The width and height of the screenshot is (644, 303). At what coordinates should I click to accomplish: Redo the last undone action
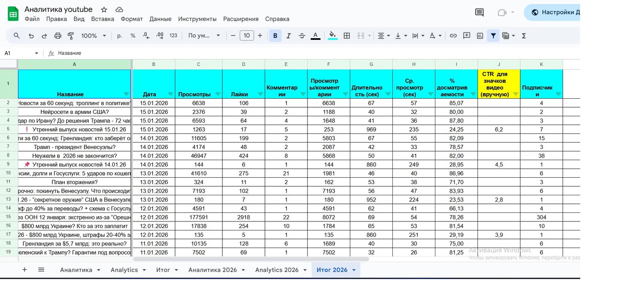pyautogui.click(x=44, y=36)
